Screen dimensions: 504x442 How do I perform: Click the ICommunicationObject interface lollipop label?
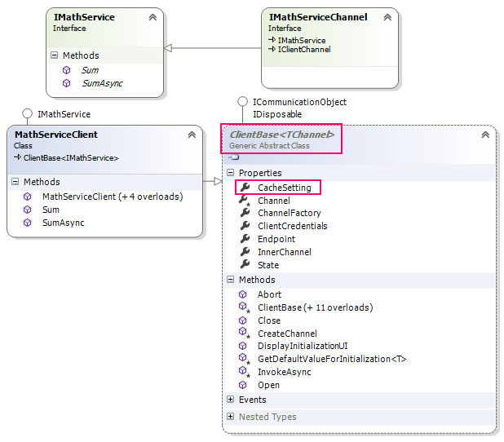299,102
